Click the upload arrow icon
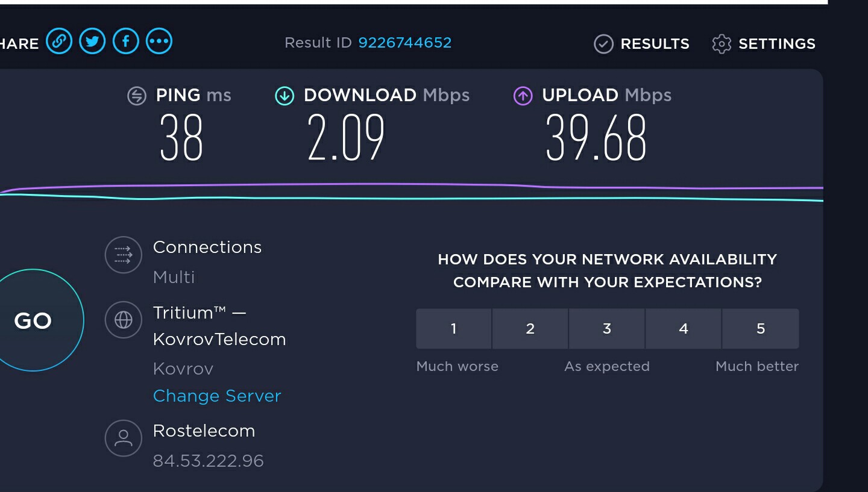This screenshot has width=868, height=492. point(523,96)
